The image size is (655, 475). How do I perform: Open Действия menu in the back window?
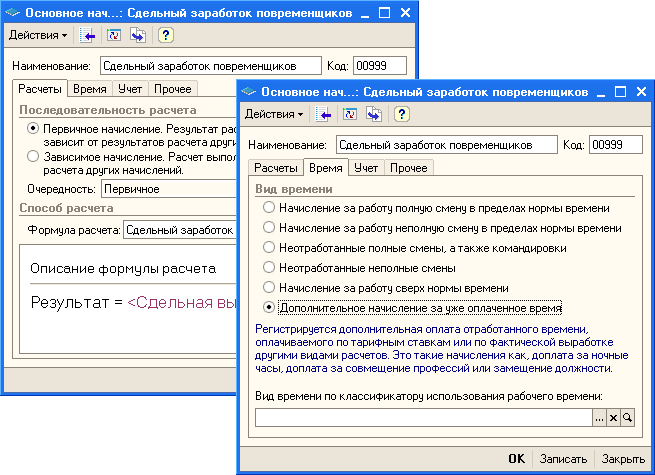tap(38, 35)
